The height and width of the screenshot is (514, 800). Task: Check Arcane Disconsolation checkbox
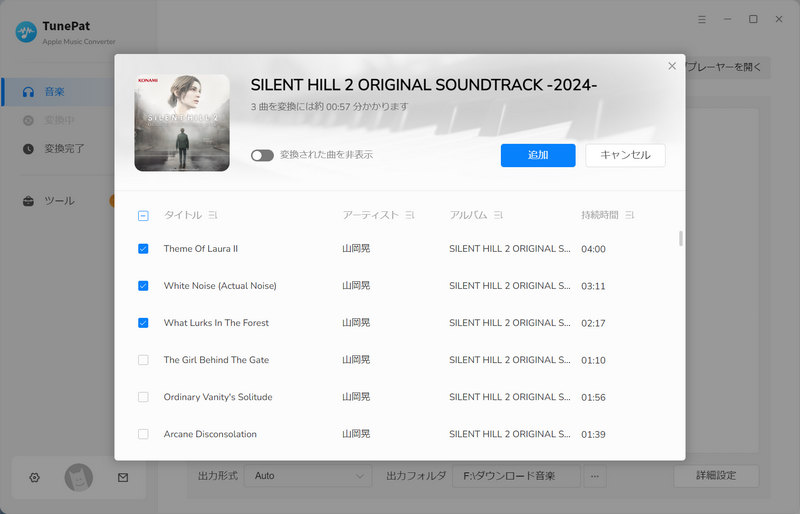tap(143, 434)
